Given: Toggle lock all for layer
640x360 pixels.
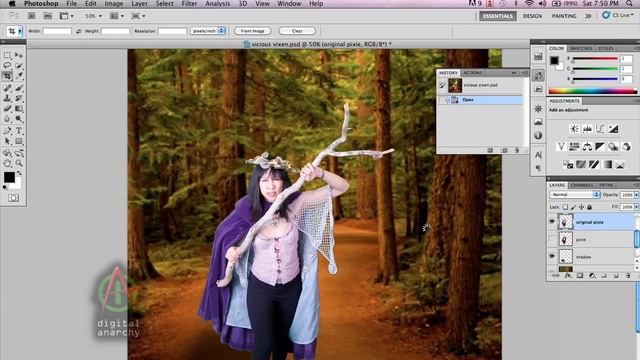Looking at the screenshot, I should point(589,207).
